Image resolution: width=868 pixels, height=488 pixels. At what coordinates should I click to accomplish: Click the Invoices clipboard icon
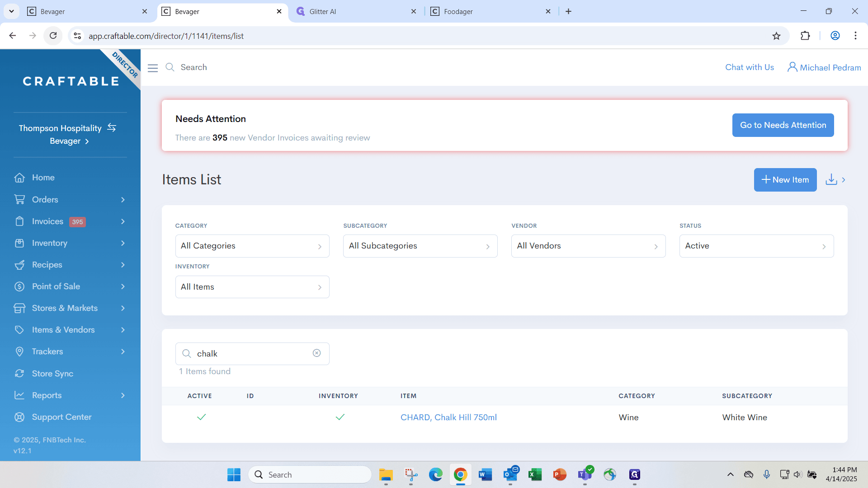[19, 221]
